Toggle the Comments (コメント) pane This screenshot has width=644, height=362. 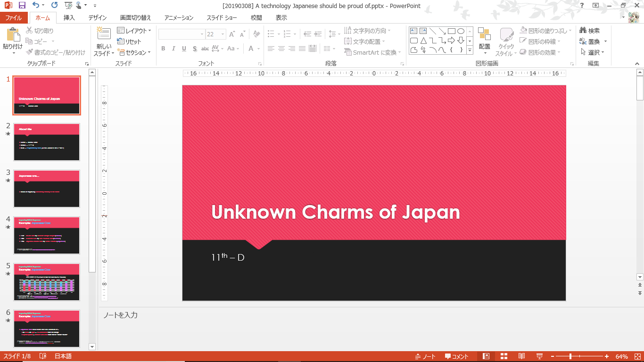pyautogui.click(x=456, y=356)
